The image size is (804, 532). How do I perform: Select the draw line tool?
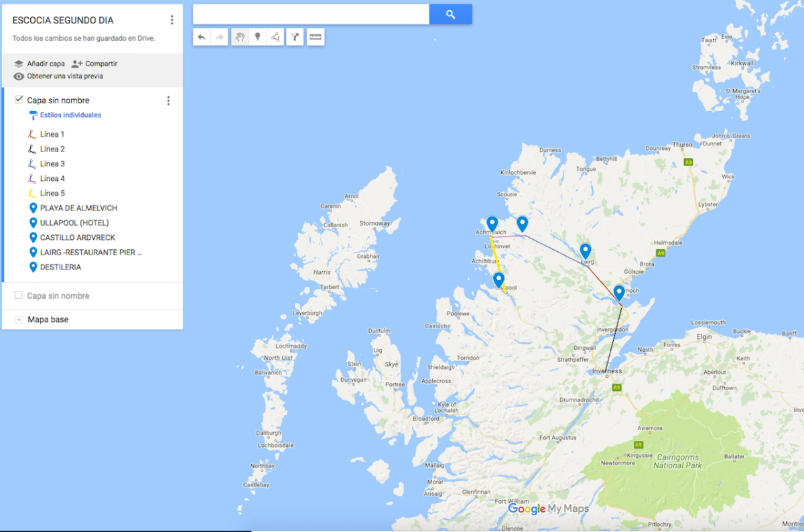(x=275, y=38)
